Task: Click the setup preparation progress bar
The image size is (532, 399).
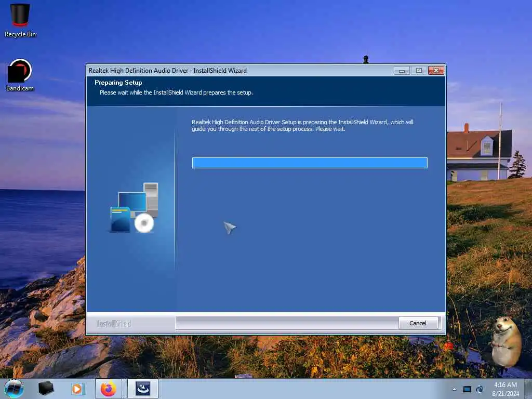Action: [x=310, y=163]
